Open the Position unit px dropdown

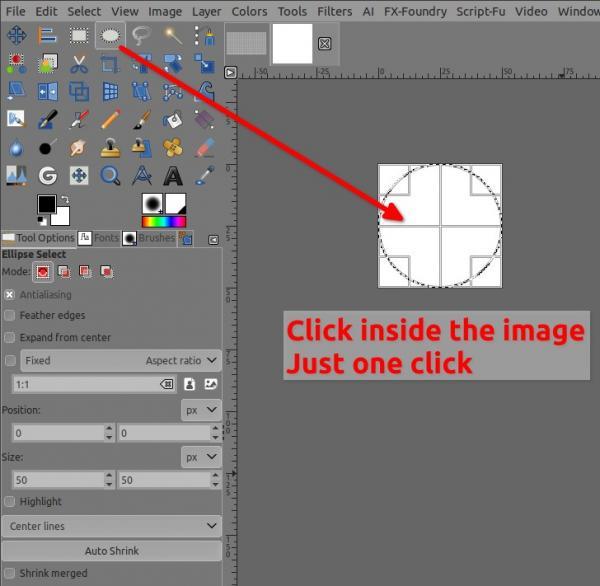(x=201, y=410)
